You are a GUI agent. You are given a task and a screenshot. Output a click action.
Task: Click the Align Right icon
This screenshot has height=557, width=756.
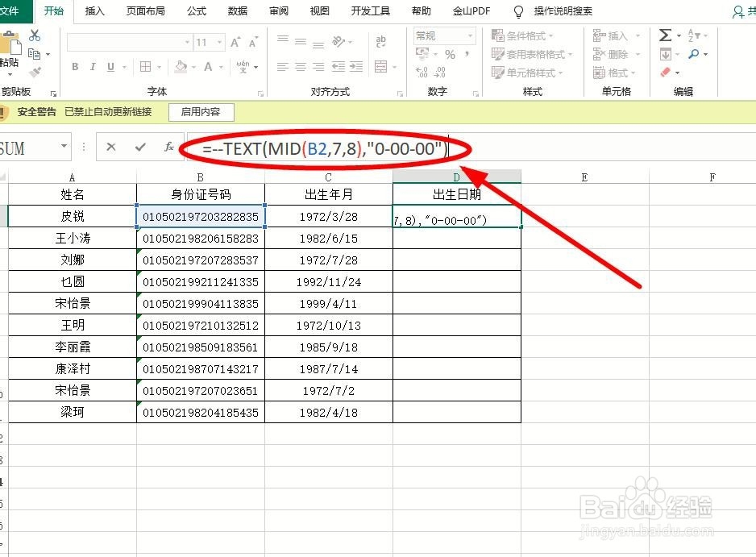(x=318, y=67)
